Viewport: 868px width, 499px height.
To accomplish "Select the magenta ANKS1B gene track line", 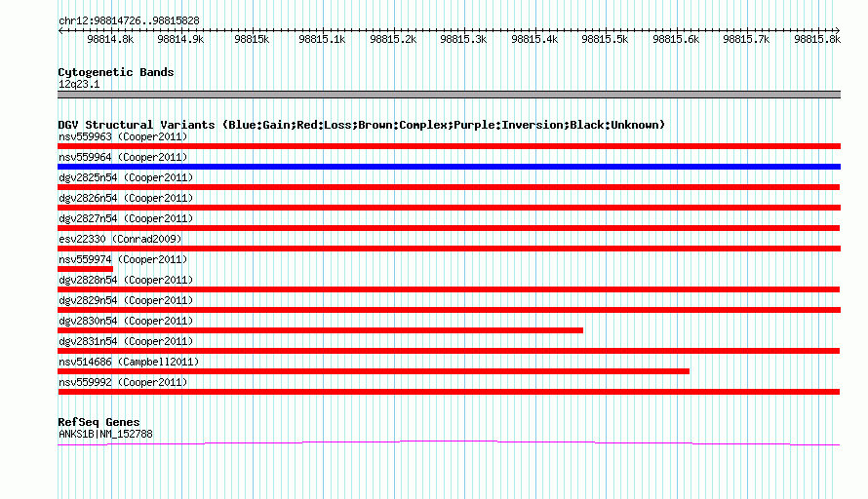I will 449,442.
